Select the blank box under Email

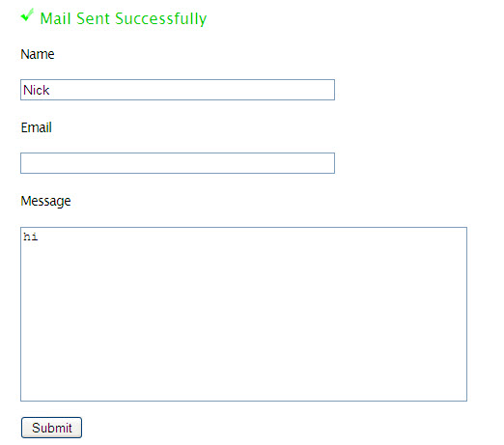tap(178, 163)
